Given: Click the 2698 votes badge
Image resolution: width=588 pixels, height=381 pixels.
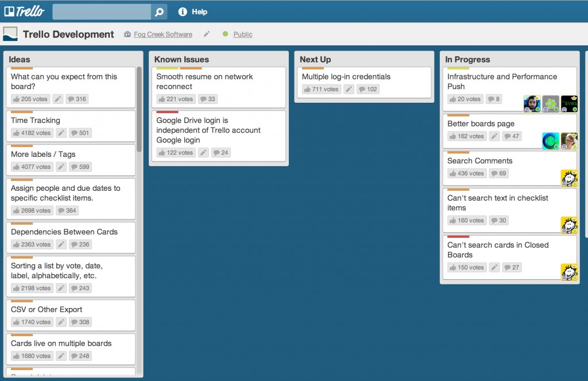Looking at the screenshot, I should (x=32, y=210).
